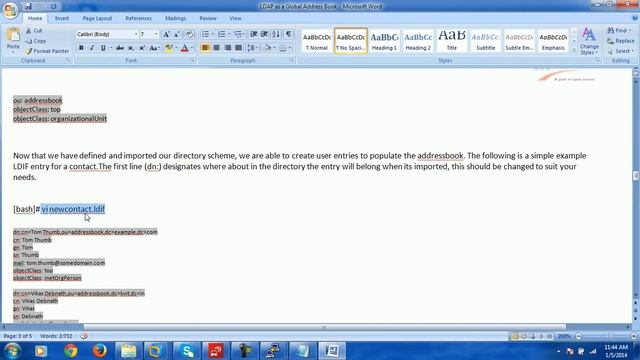This screenshot has width=640, height=360.
Task: Open Font dialog launcher
Action: click(193, 60)
